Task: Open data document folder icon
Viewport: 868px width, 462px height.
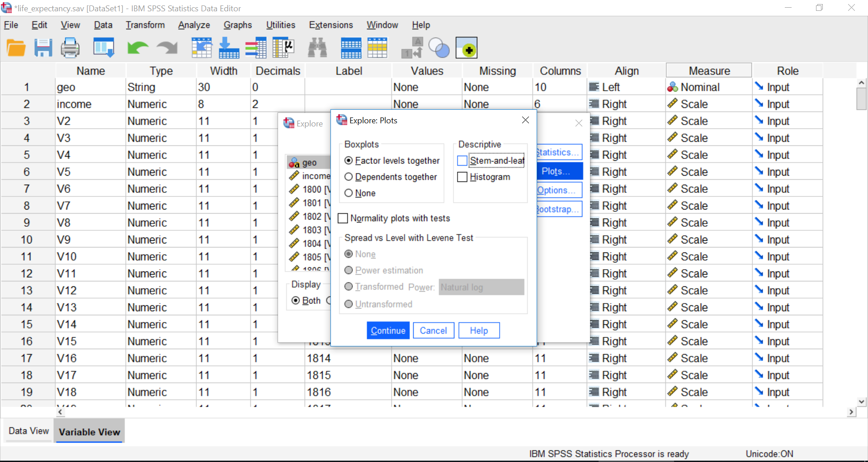Action: (16, 48)
